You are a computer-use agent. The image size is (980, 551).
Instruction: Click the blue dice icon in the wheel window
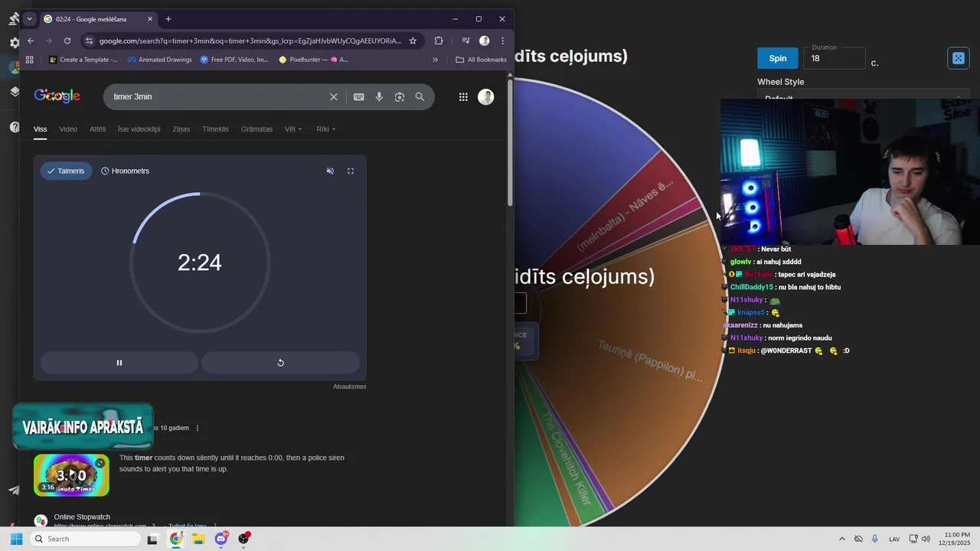point(958,58)
